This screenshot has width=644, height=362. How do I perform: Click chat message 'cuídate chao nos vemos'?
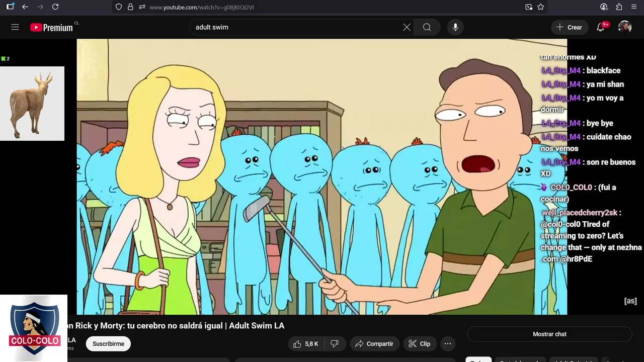tap(586, 143)
